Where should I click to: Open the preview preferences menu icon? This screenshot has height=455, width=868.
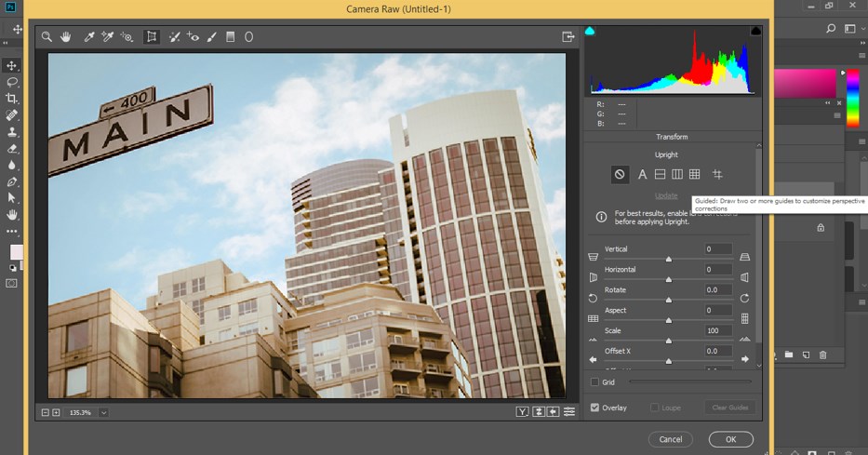568,411
